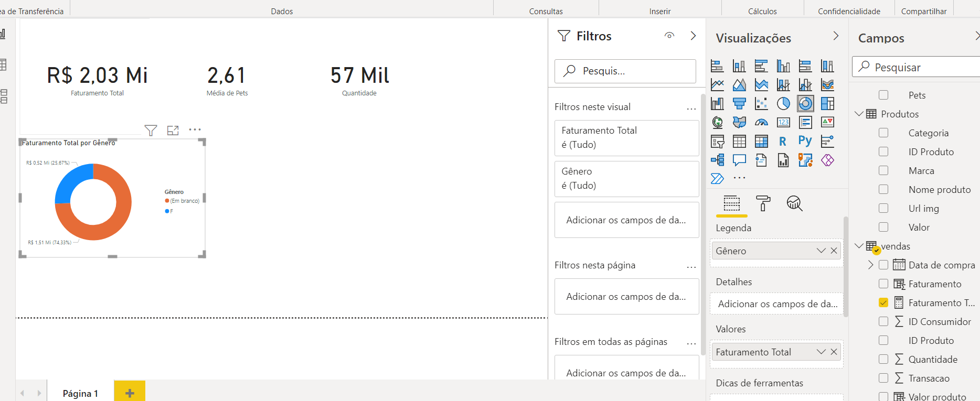This screenshot has height=401, width=980.
Task: Remove Faturamento Total from Valores
Action: pyautogui.click(x=834, y=352)
